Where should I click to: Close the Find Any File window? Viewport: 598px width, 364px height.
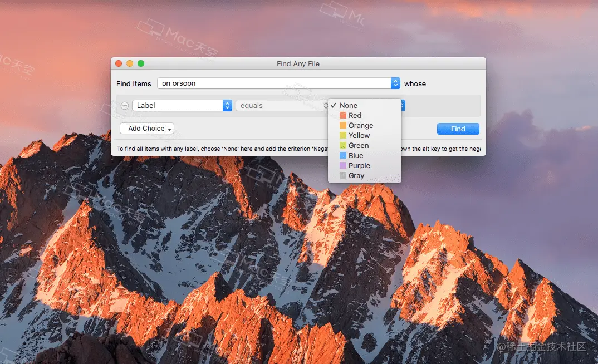coord(119,63)
